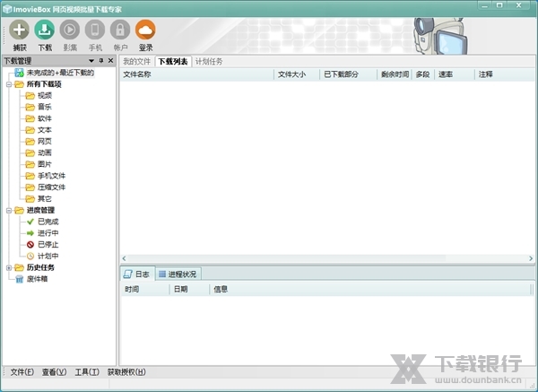Close the 下载管理 panel
This screenshot has height=392, width=538.
click(111, 61)
